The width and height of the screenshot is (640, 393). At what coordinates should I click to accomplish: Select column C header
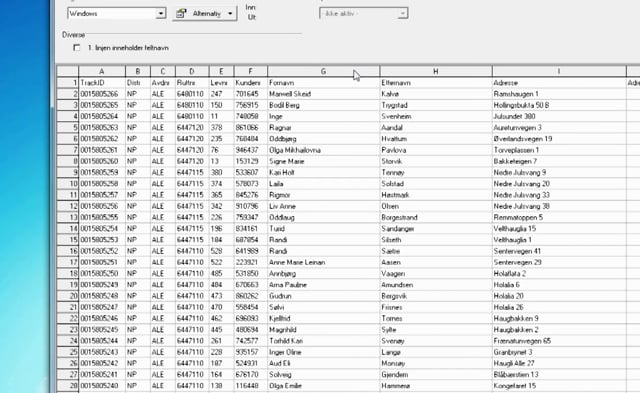point(163,71)
